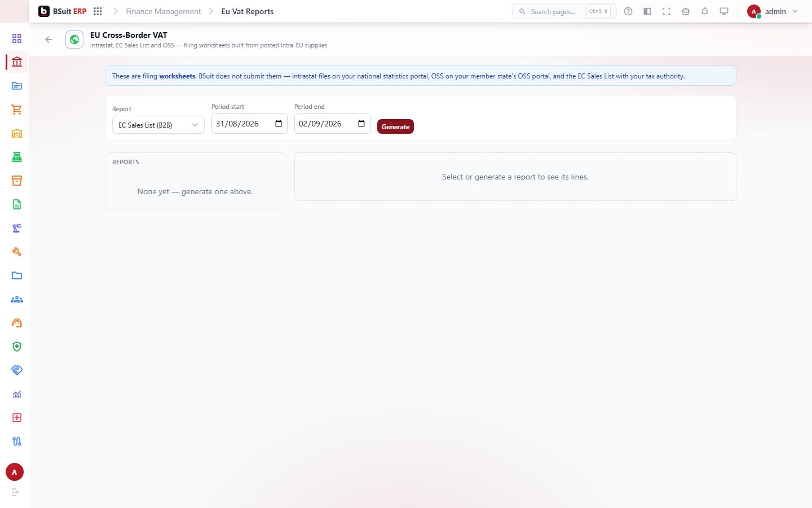Click the Ctrl K shortcut badge
This screenshot has width=812, height=508.
click(598, 11)
